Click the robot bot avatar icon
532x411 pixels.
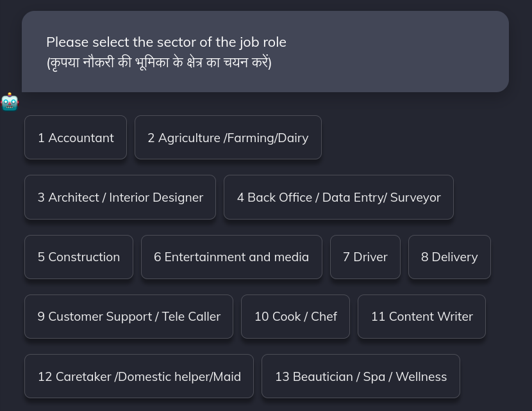point(10,102)
